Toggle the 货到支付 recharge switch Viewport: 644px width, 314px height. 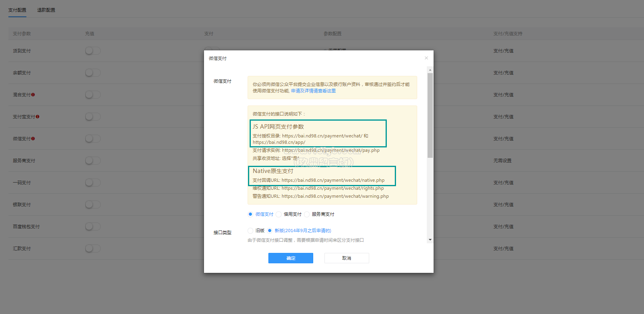[x=93, y=51]
